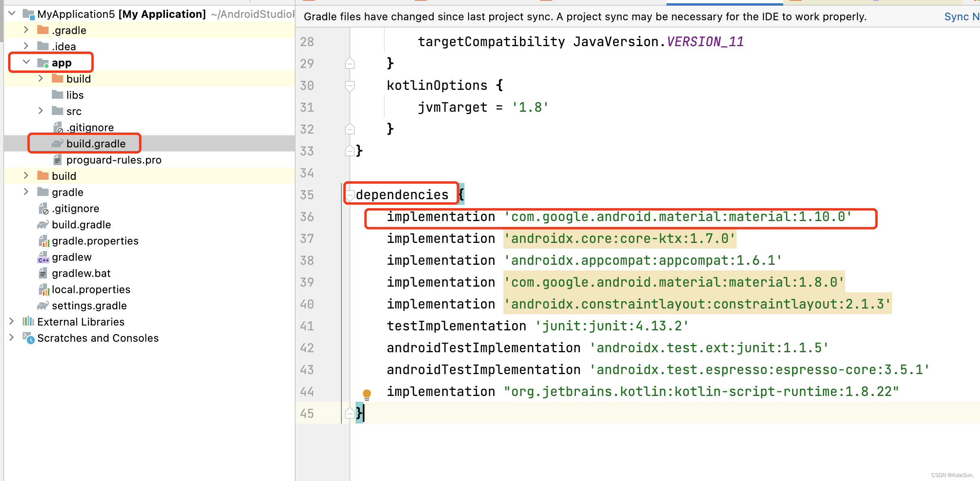Image resolution: width=980 pixels, height=481 pixels.
Task: Click the root-level orange build folder icon
Action: (43, 176)
